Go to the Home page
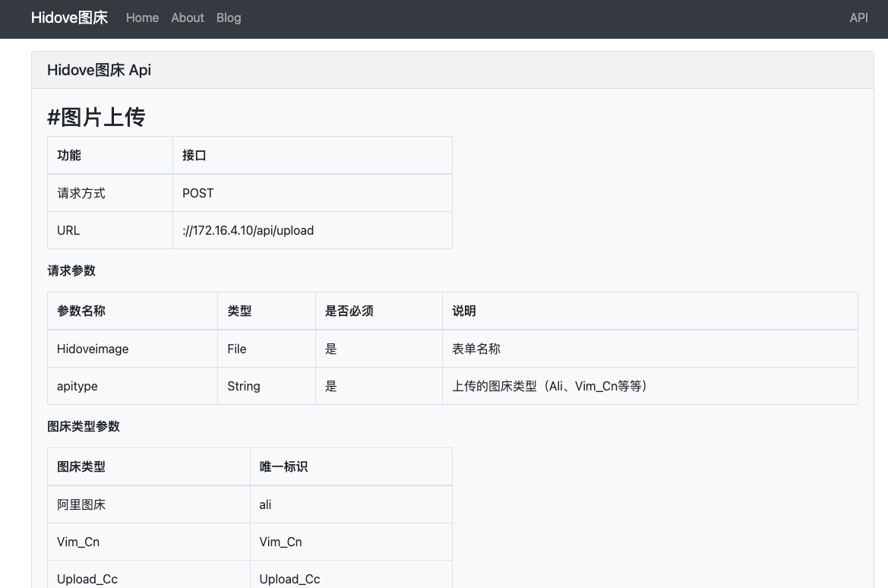 tap(142, 17)
